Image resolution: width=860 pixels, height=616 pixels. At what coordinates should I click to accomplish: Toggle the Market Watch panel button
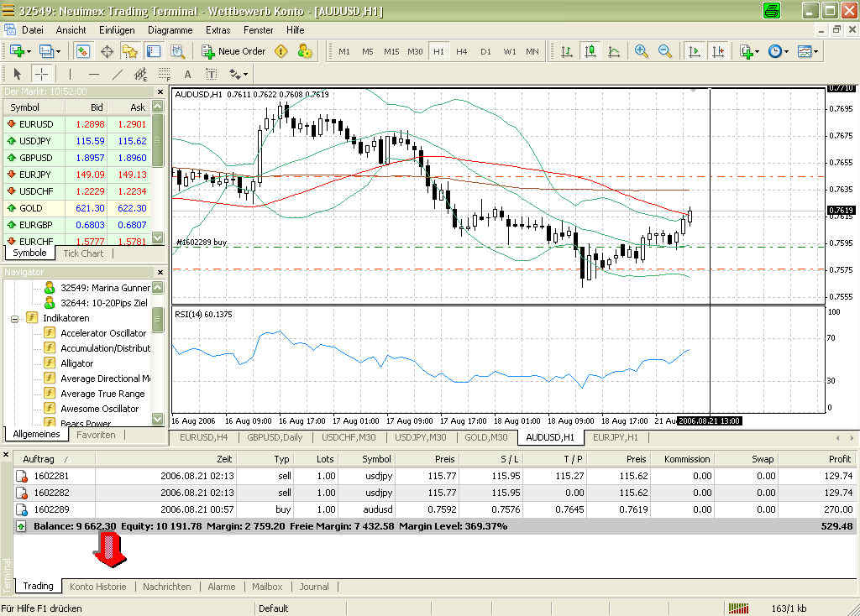point(82,51)
